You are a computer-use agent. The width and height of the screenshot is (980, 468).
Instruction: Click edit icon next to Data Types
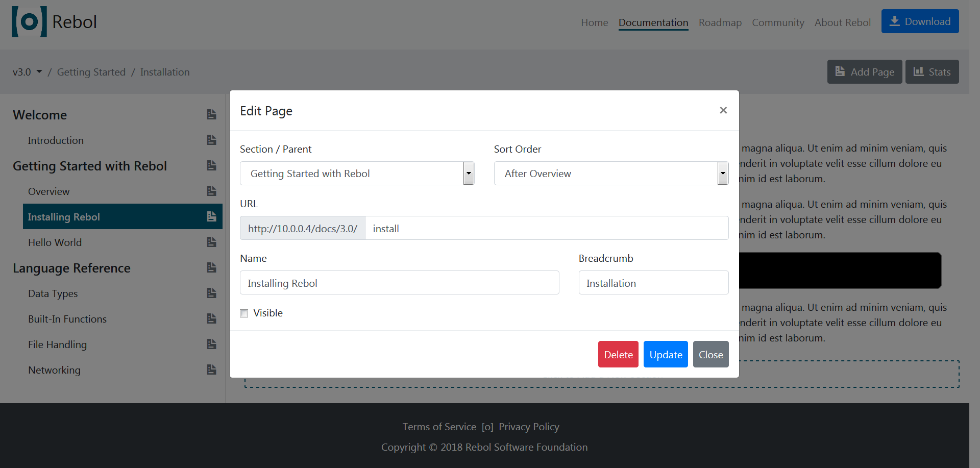(x=211, y=293)
